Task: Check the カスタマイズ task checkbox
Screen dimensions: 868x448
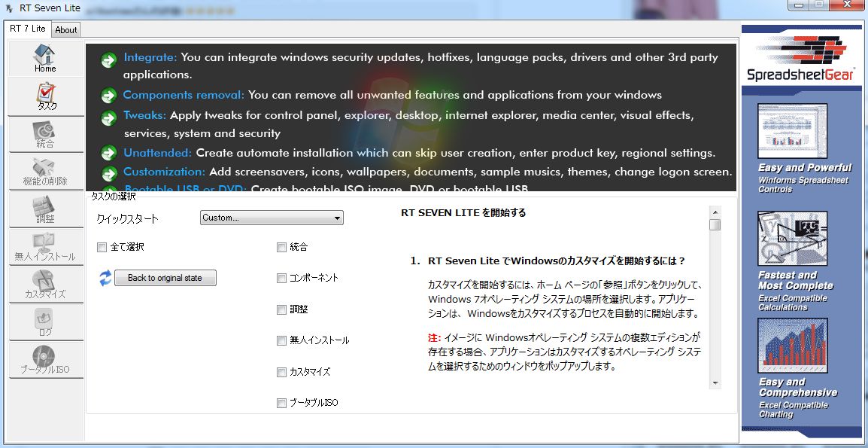Action: [281, 372]
